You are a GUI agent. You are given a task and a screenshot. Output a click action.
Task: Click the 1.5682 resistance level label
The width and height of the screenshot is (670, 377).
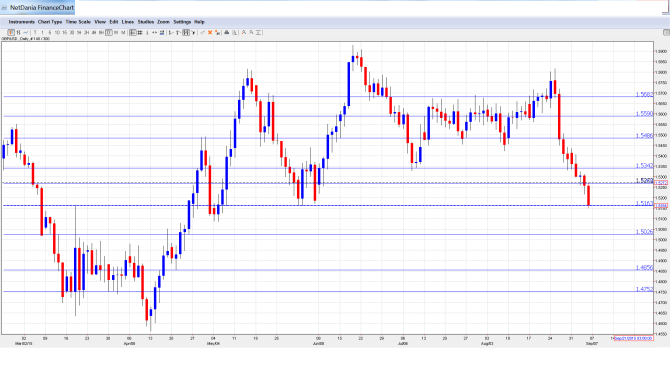pos(644,94)
